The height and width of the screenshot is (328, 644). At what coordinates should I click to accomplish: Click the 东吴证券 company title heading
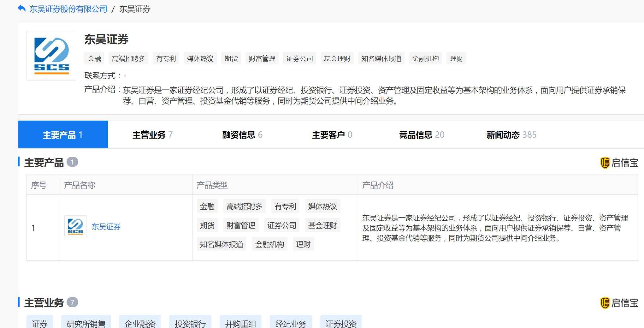point(106,39)
